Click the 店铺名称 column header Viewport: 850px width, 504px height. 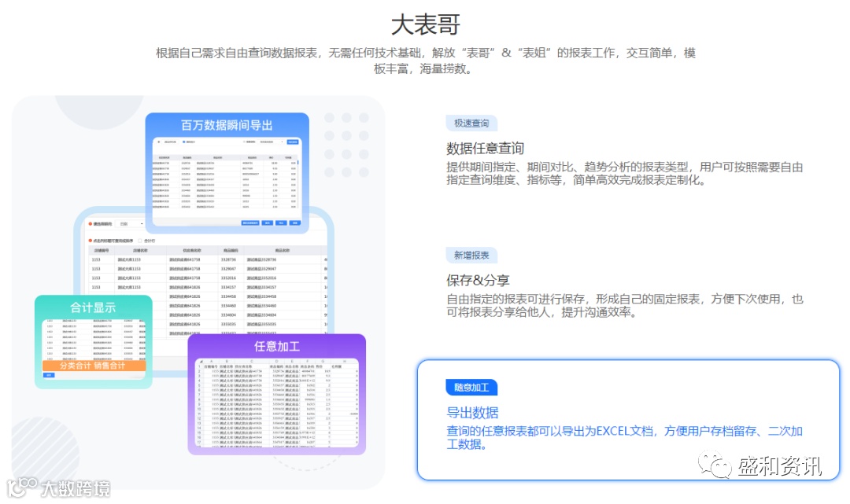(x=140, y=251)
